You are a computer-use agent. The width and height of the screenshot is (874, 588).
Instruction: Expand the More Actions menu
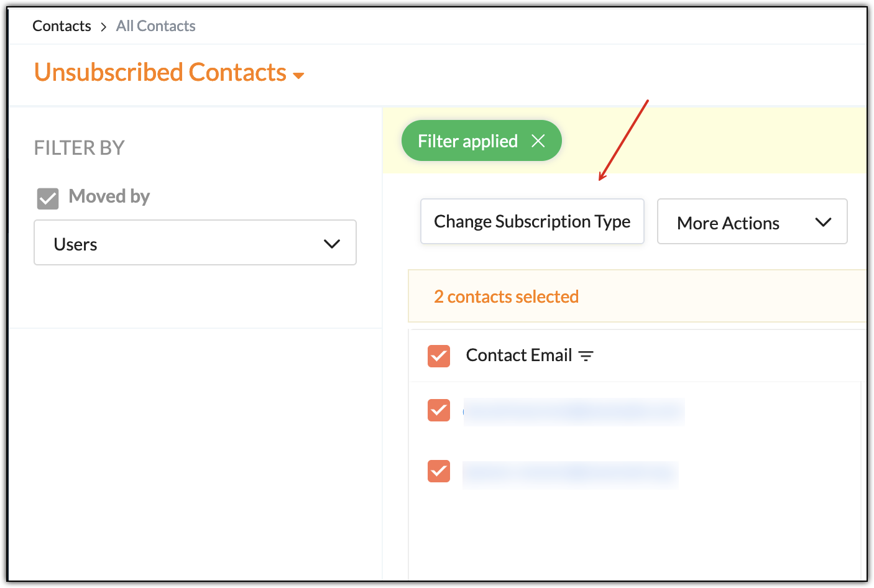(x=752, y=222)
